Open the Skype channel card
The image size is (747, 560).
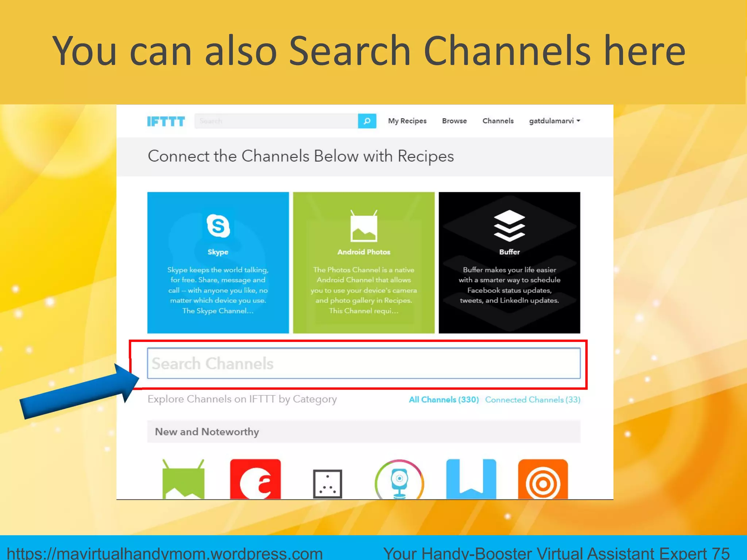(218, 262)
